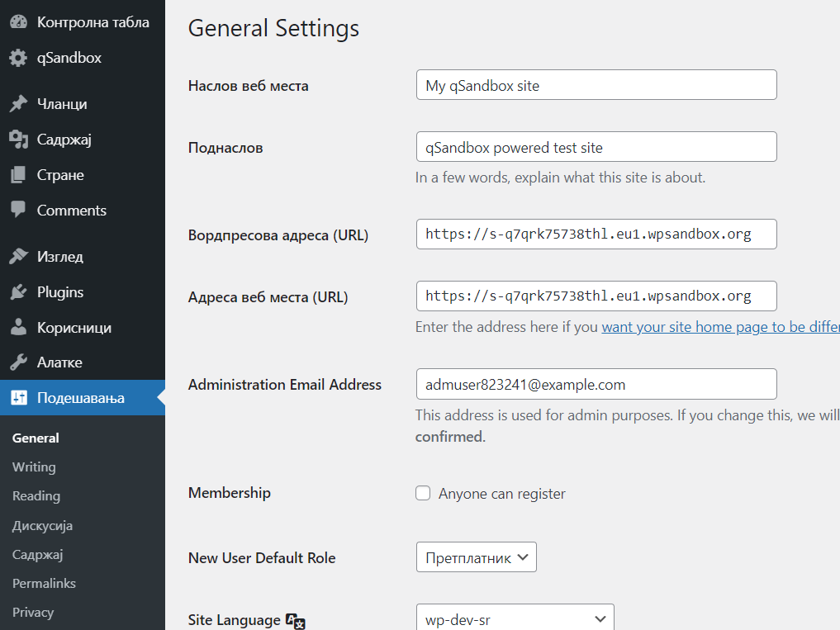Follow the want your site home page link
This screenshot has width=840, height=630.
click(720, 327)
